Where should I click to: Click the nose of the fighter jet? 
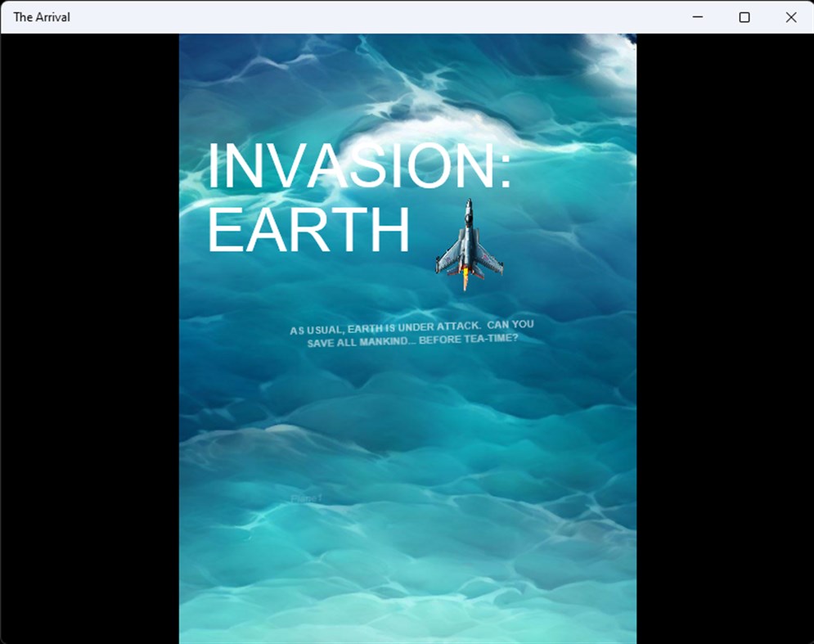[x=468, y=203]
